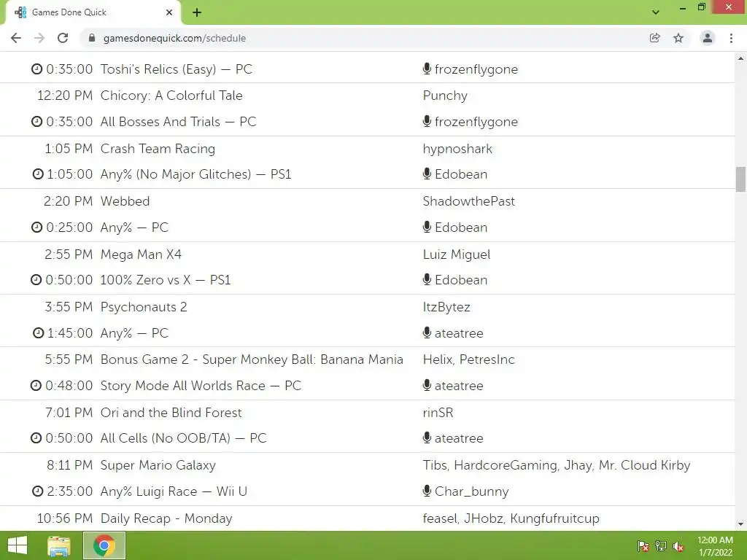The width and height of the screenshot is (747, 560).
Task: Open the tab search dropdown arrow
Action: pos(656,12)
